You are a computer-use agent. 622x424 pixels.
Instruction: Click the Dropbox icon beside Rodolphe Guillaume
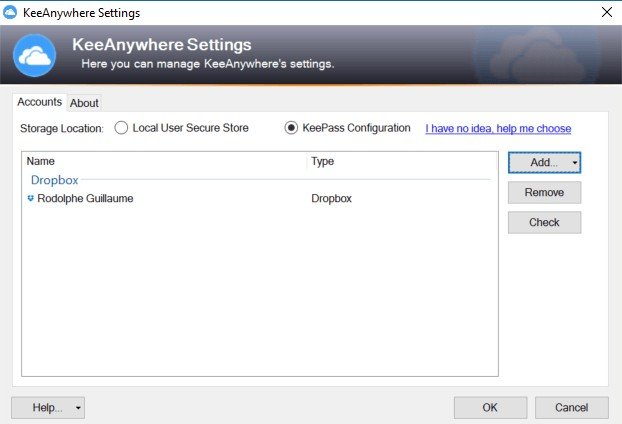(31, 198)
